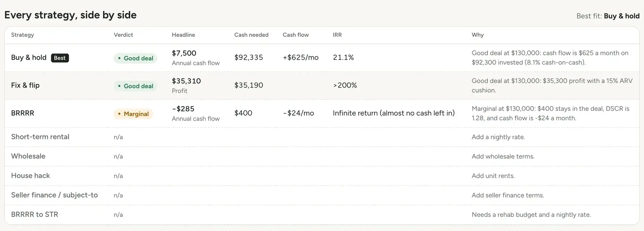Viewport: 644px width, 231px height.
Task: Open the BRRRR strategy row
Action: click(x=322, y=114)
